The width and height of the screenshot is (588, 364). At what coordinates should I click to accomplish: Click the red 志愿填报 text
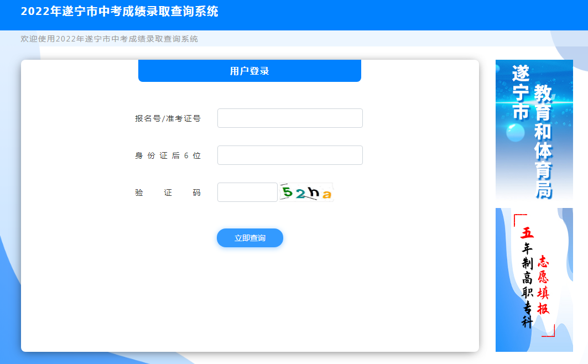(x=544, y=285)
